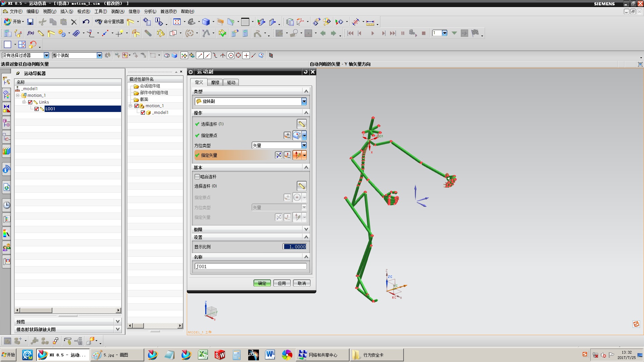Click the checkered flag toolbar icon
644x362 pixels.
475,33
